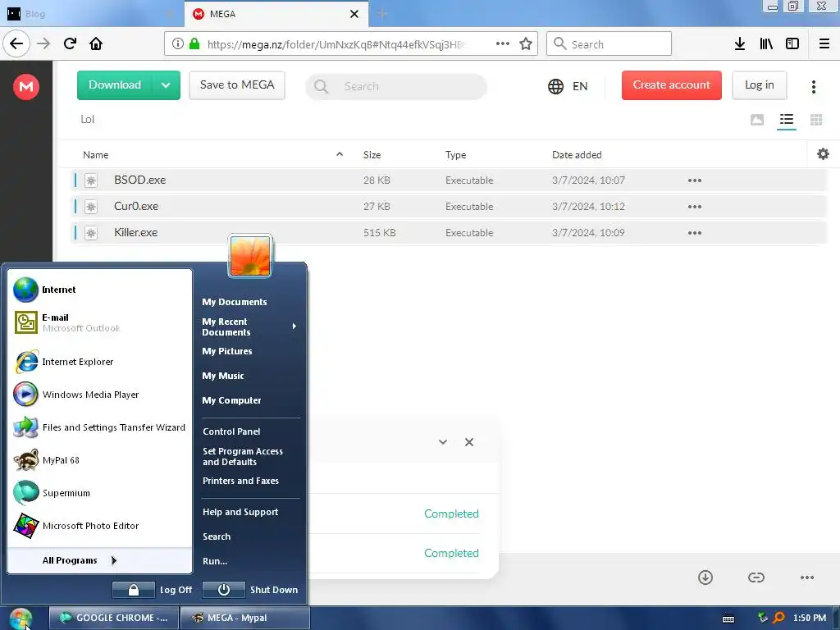Open the bottom bar more options dots
This screenshot has width=840, height=630.
coord(807,577)
